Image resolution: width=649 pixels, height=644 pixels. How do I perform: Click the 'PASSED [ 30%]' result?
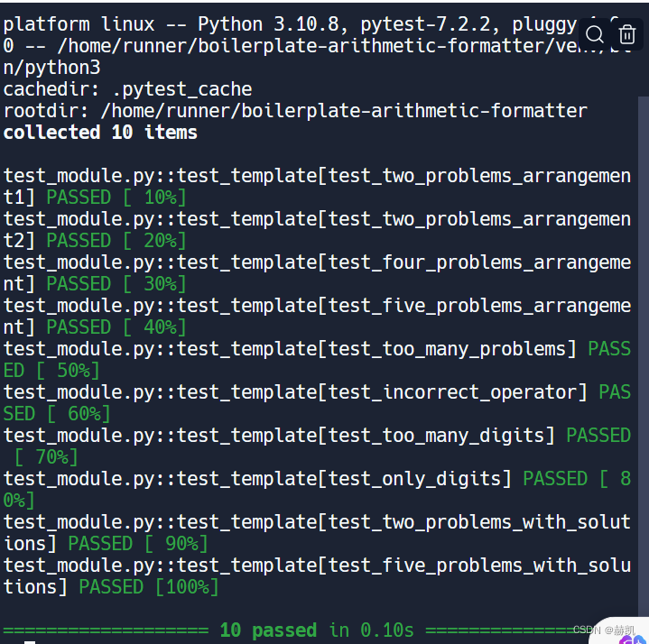click(x=116, y=284)
